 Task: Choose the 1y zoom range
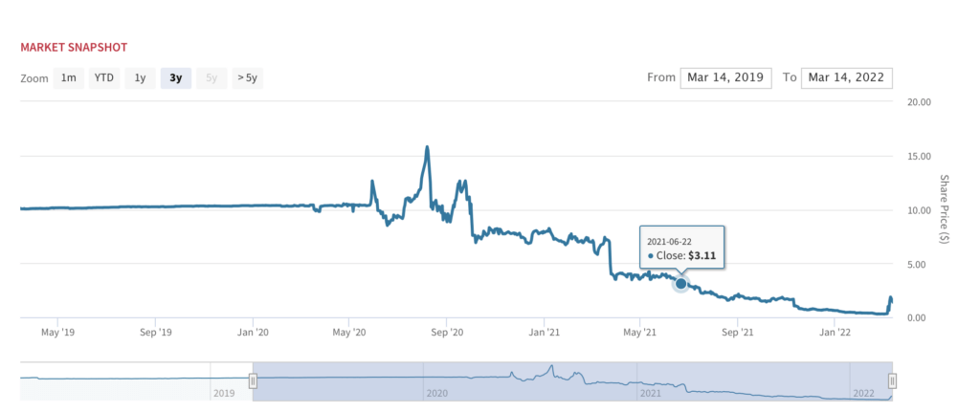pyautogui.click(x=140, y=78)
